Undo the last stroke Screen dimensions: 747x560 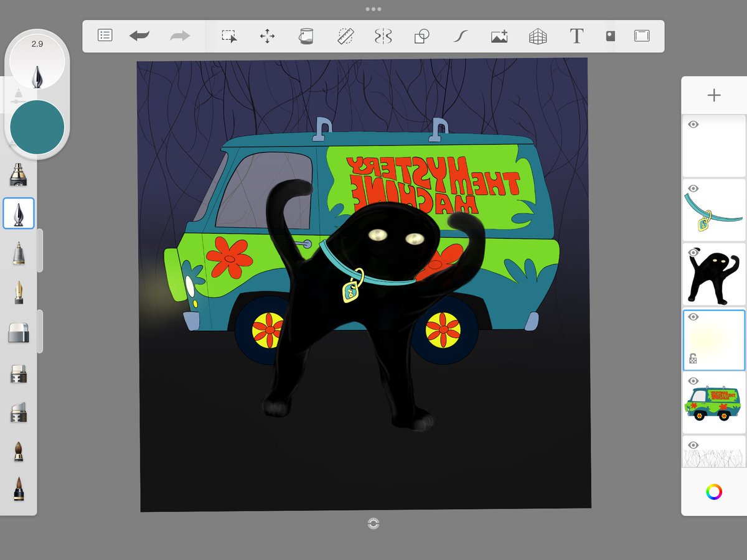click(139, 36)
